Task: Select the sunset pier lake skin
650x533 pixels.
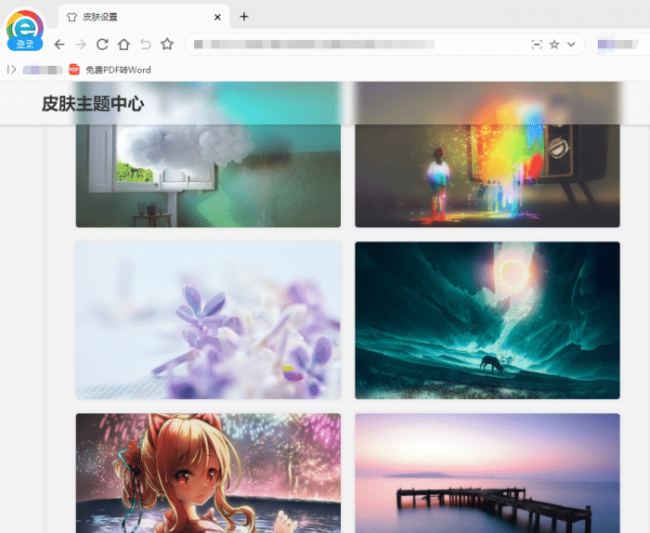Action: 487,473
